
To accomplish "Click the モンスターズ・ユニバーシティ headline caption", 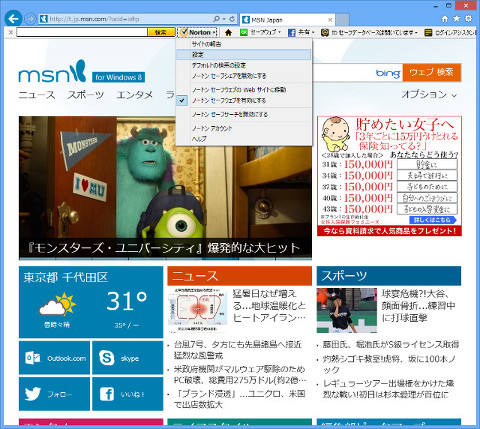I will point(163,248).
